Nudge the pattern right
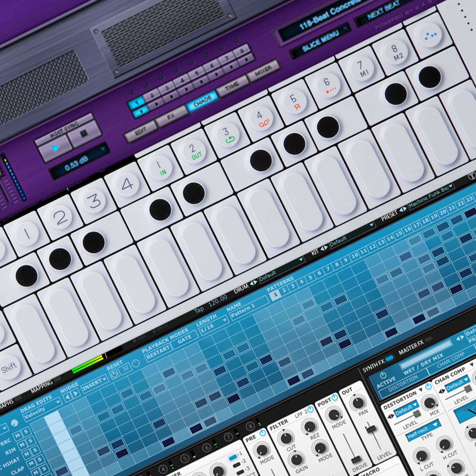The height and width of the screenshot is (476, 476). tap(76, 394)
